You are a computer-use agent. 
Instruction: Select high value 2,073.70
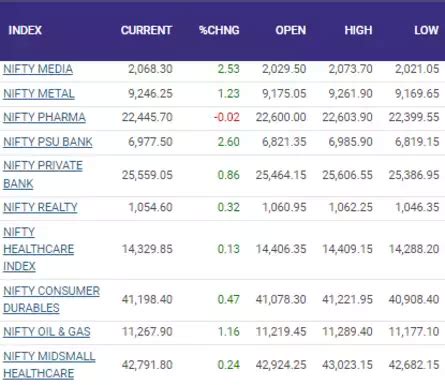(x=351, y=69)
